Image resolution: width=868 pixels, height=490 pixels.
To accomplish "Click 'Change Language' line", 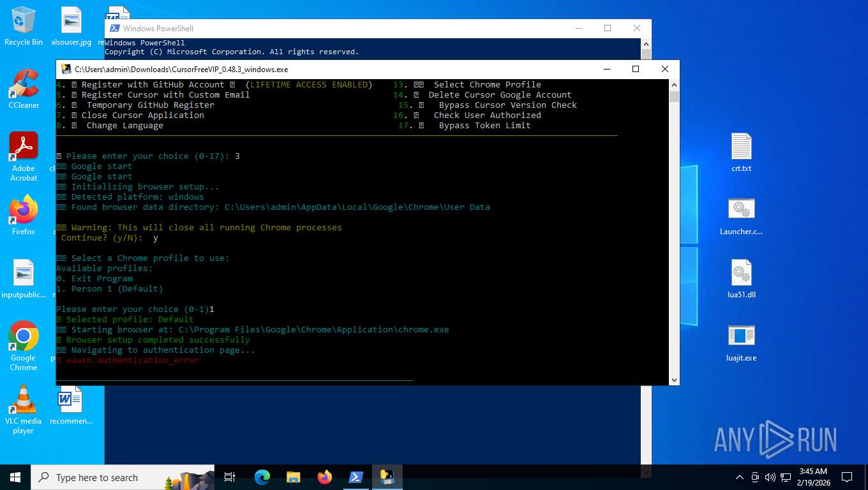I will click(110, 126).
